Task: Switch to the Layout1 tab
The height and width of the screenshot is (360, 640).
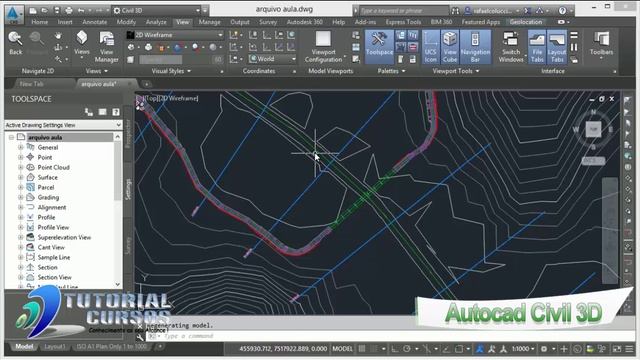Action: click(54, 347)
